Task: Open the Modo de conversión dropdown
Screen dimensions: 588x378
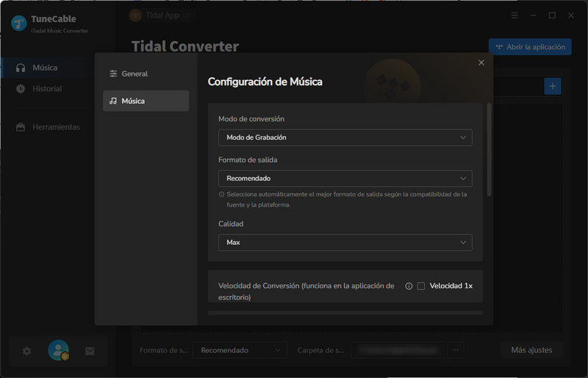Action: point(345,138)
